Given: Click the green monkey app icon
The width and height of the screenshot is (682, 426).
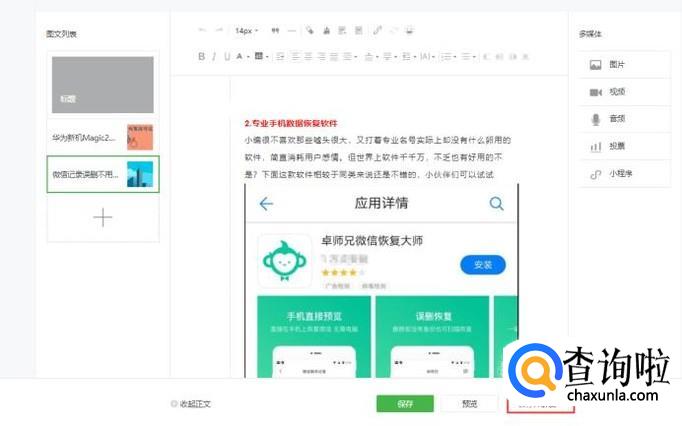Looking at the screenshot, I should pyautogui.click(x=285, y=261).
